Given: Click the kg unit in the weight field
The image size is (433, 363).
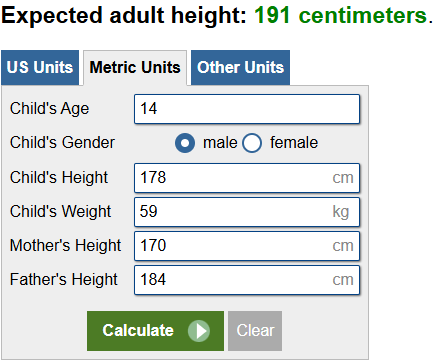Looking at the screenshot, I should (341, 212).
